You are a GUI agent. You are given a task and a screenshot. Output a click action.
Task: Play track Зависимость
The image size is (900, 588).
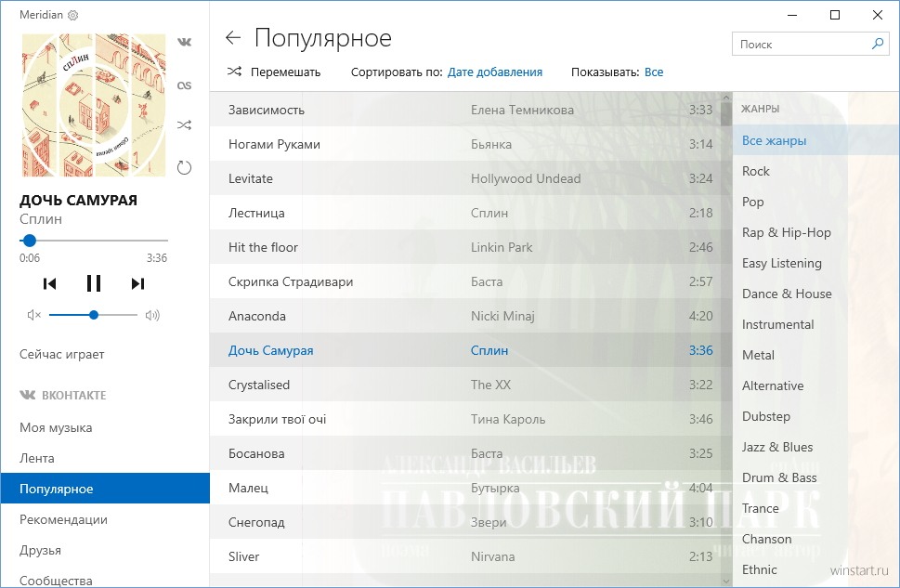(x=466, y=110)
